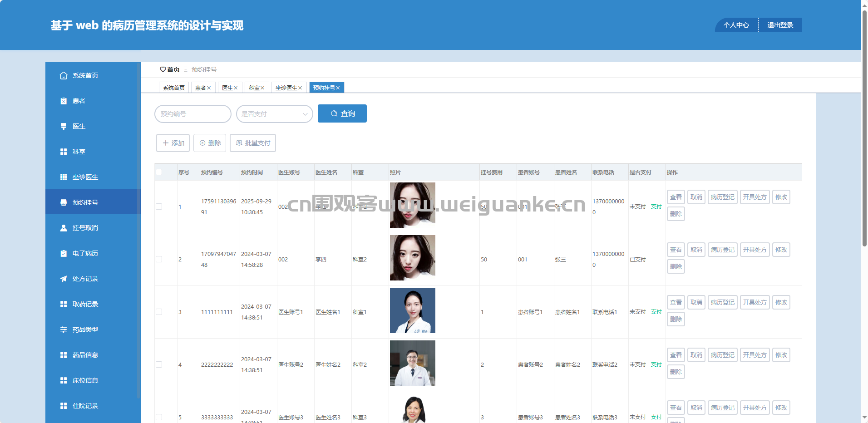The image size is (868, 423).
Task: Click the 患者 sidebar icon
Action: 64,101
